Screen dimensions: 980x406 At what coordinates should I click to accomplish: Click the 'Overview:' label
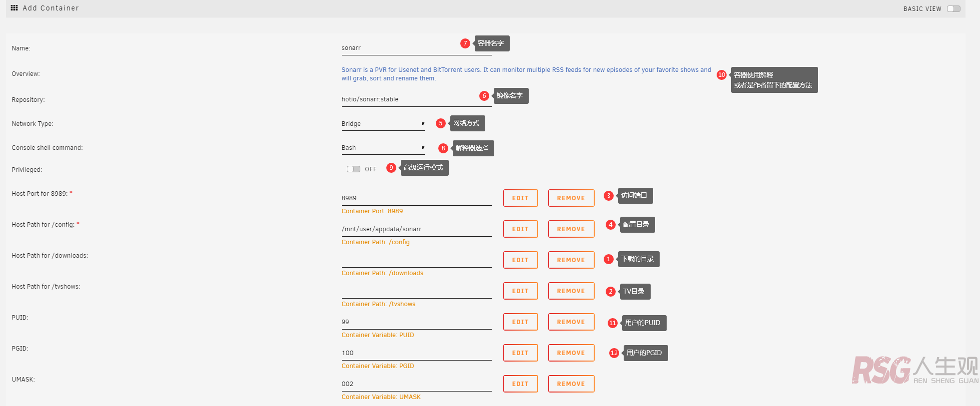coord(25,74)
